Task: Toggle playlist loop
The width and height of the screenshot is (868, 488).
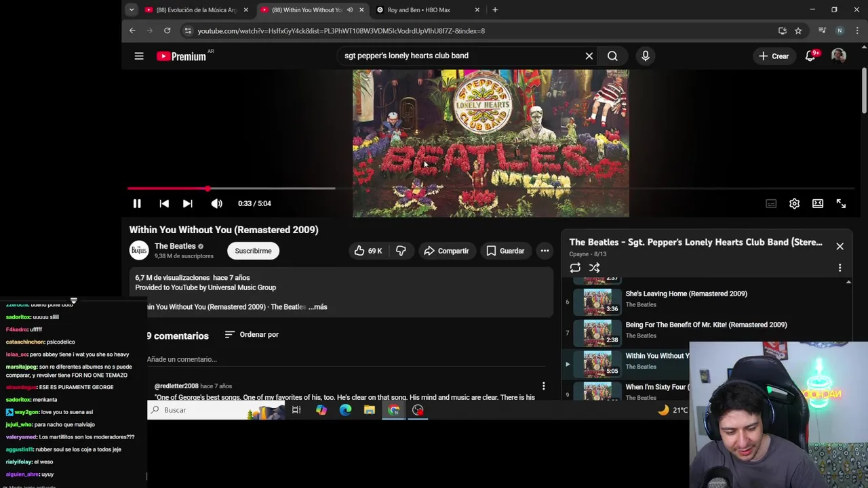Action: [575, 268]
